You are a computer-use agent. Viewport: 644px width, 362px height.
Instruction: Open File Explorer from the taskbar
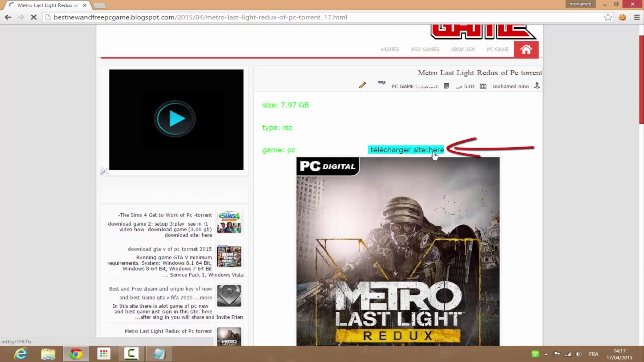[48, 354]
